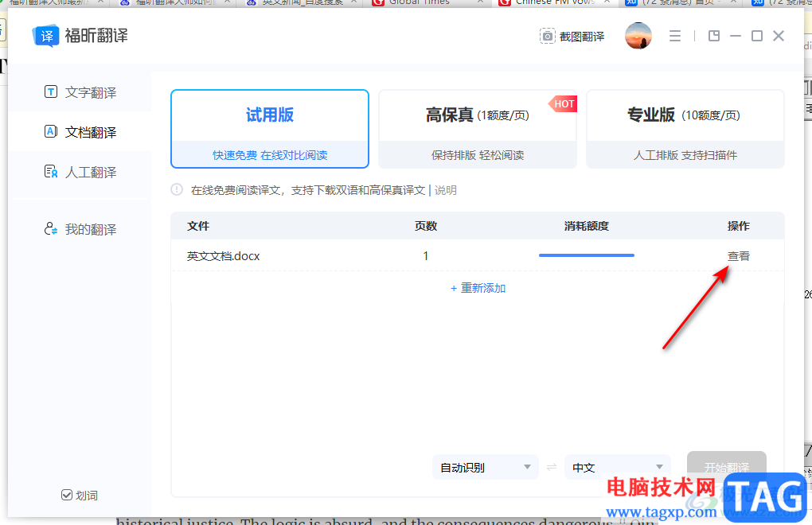
Task: Open the user avatar profile
Action: (x=638, y=36)
